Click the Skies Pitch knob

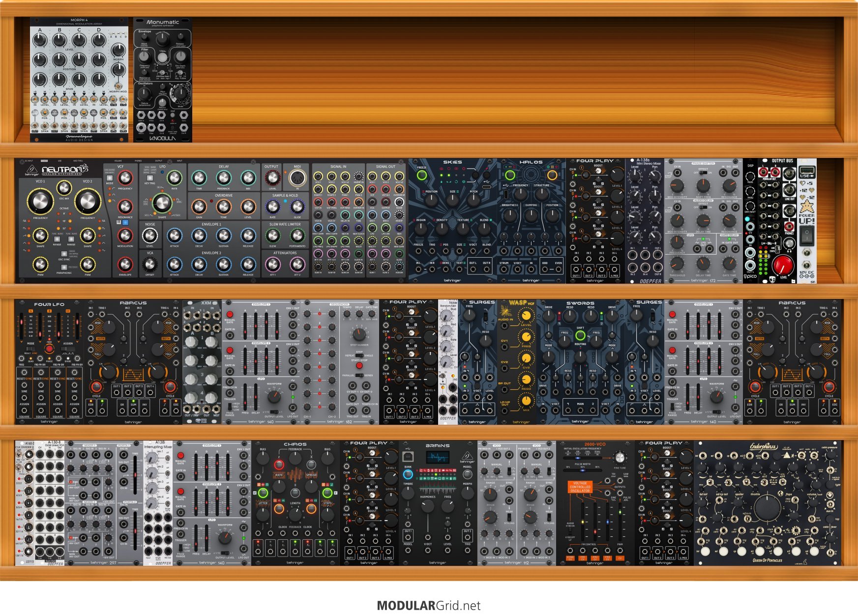point(473,200)
